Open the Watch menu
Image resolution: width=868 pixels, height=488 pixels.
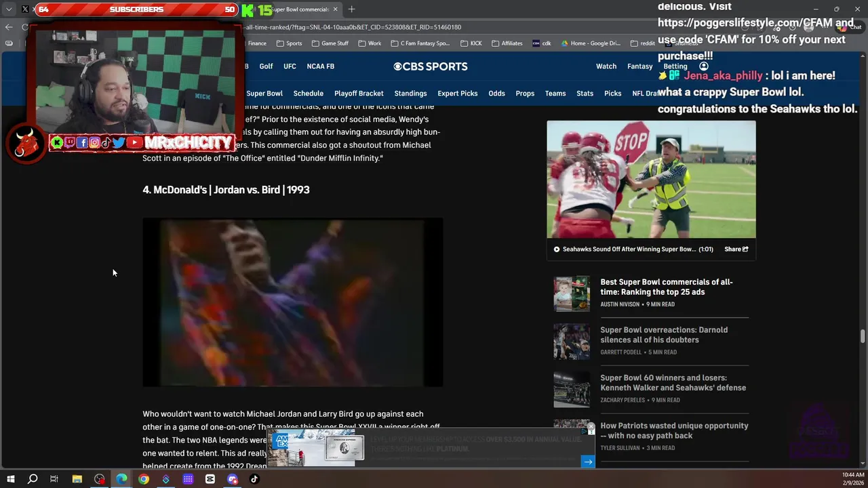(606, 66)
